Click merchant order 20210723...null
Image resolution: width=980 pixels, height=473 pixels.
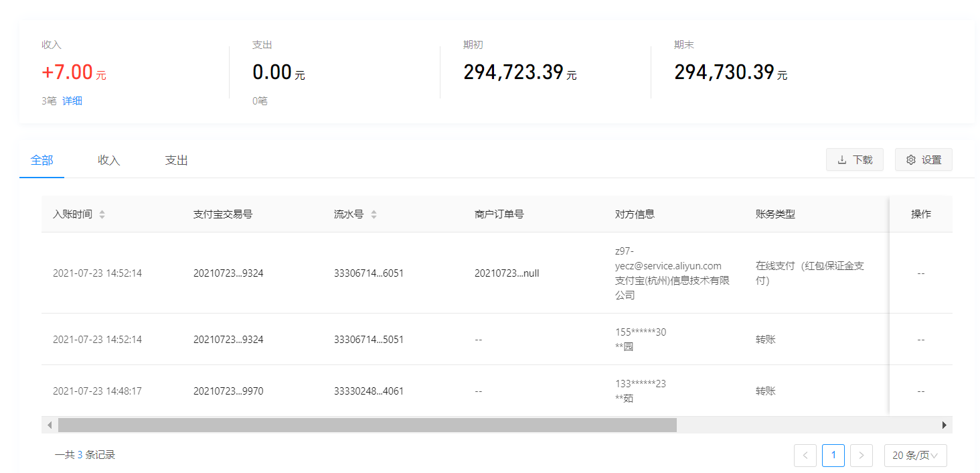click(x=507, y=273)
